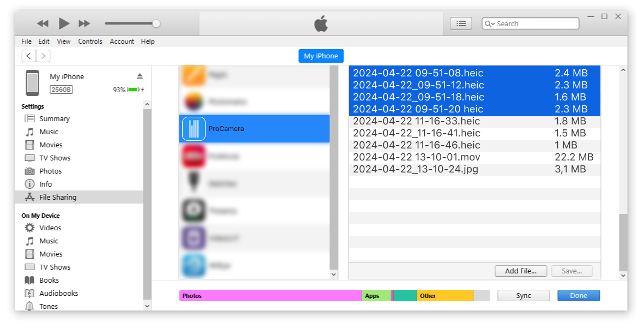The height and width of the screenshot is (328, 644).
Task: Click the rewind previous track icon
Action: tap(43, 23)
